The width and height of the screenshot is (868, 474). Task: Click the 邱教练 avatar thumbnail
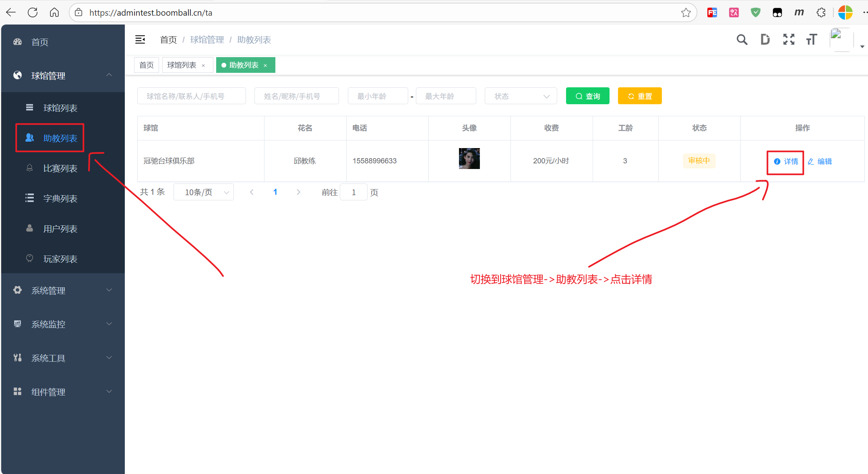coord(469,159)
